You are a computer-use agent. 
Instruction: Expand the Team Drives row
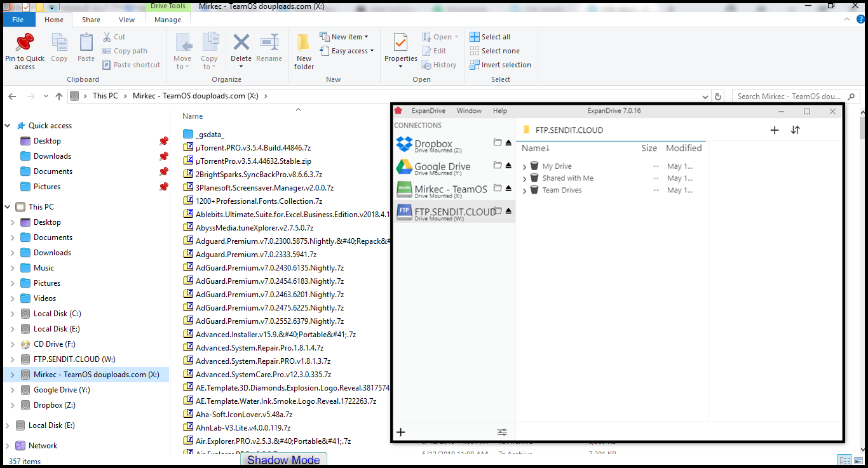tap(524, 191)
